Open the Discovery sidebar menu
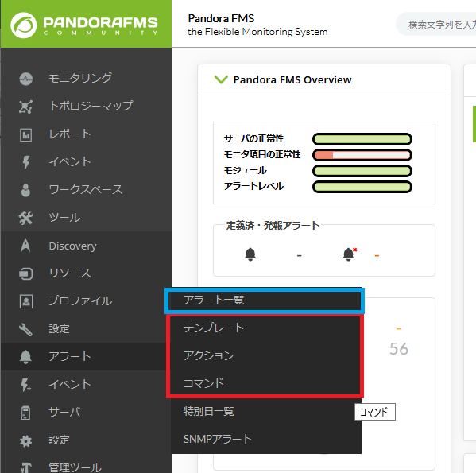This screenshot has width=476, height=473. (86, 246)
